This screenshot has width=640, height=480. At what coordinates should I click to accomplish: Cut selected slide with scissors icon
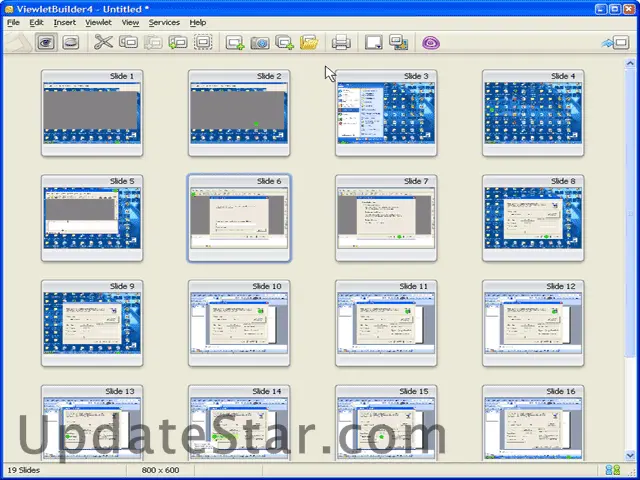[x=103, y=42]
